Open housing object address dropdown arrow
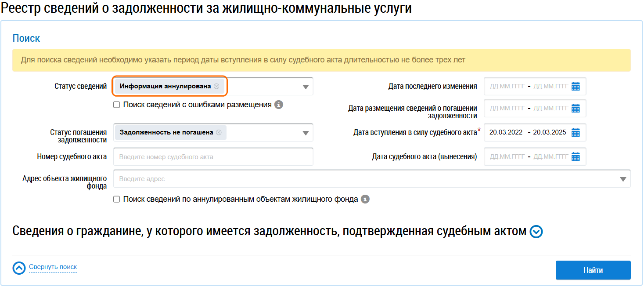Viewport: 644px width, 287px height. tap(623, 179)
